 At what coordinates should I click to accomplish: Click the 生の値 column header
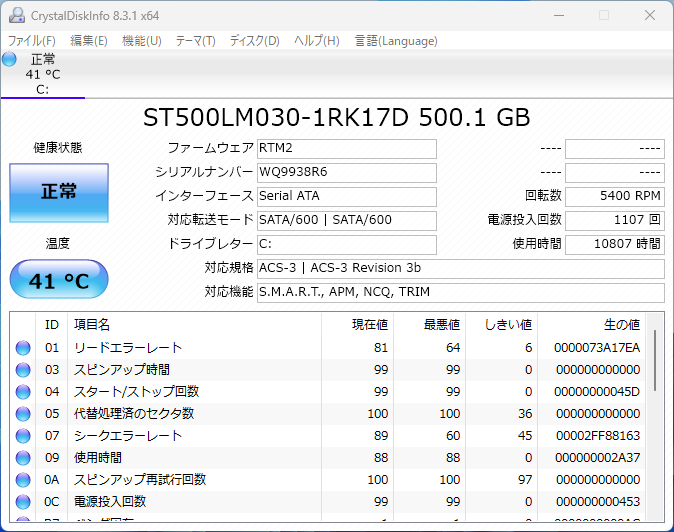[x=620, y=325]
